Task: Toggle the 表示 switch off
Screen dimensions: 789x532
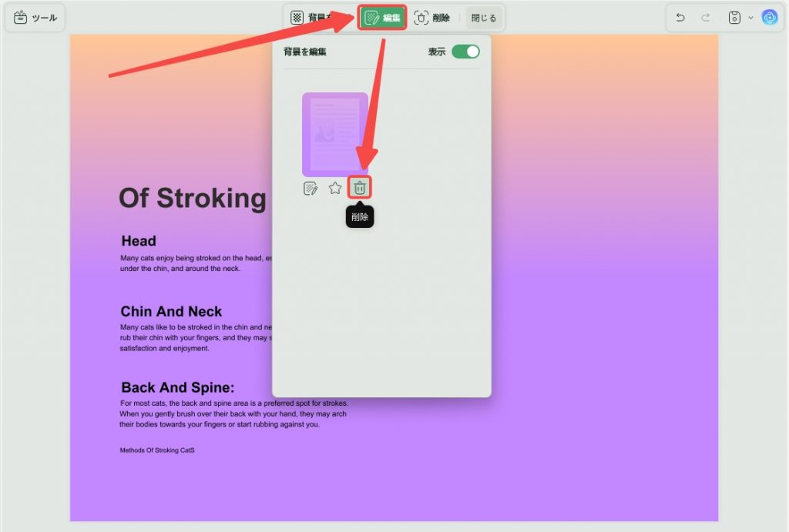Action: pyautogui.click(x=465, y=52)
